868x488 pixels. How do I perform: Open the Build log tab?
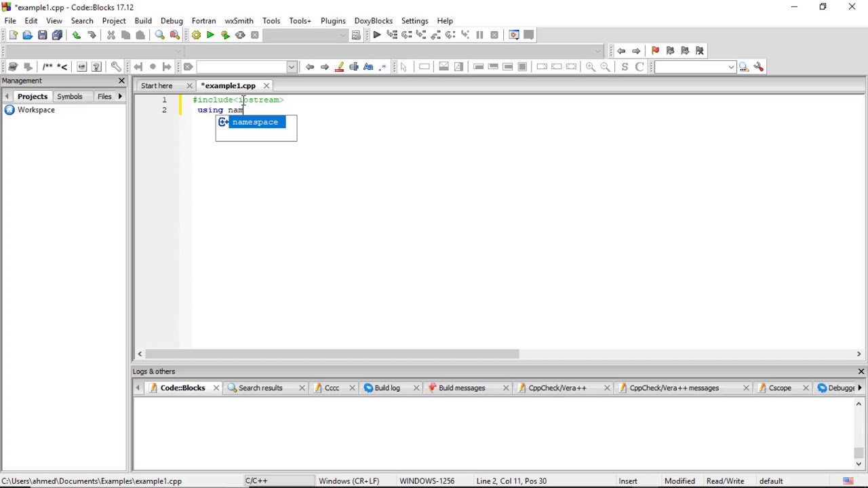tap(387, 388)
